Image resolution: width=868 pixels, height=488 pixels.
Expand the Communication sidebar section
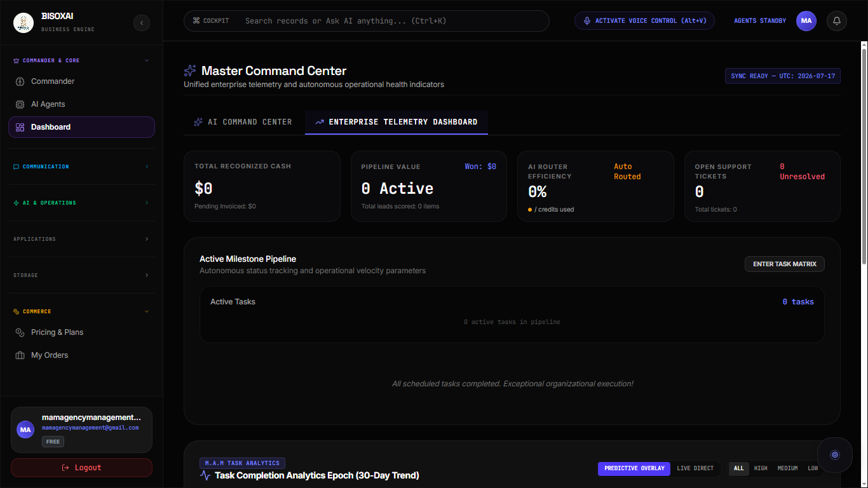[x=81, y=166]
